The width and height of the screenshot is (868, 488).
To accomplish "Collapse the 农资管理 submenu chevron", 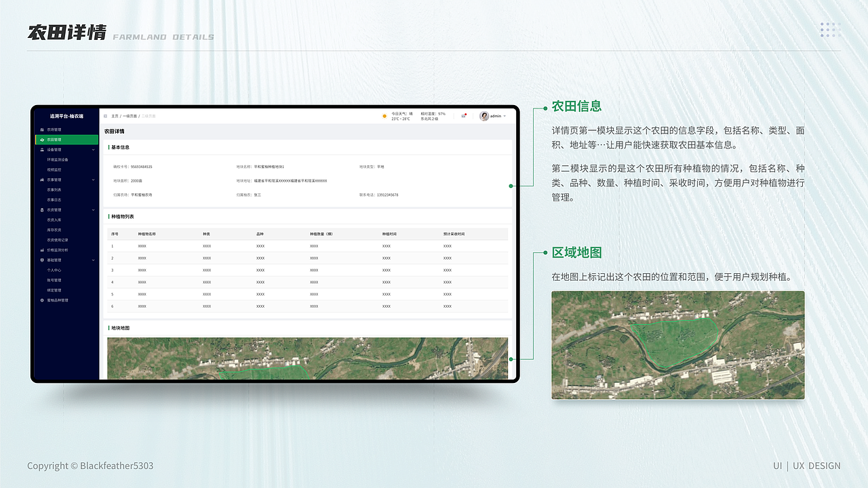I will [94, 210].
